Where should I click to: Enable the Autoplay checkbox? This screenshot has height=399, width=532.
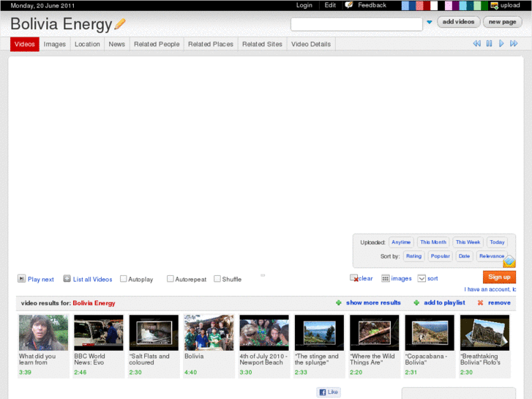124,279
